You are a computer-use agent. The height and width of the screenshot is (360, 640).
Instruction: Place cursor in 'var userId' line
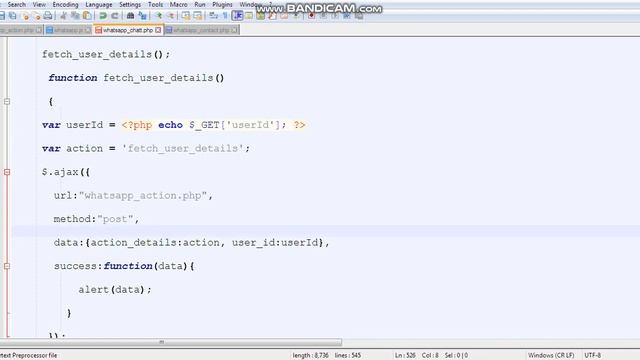[173, 125]
